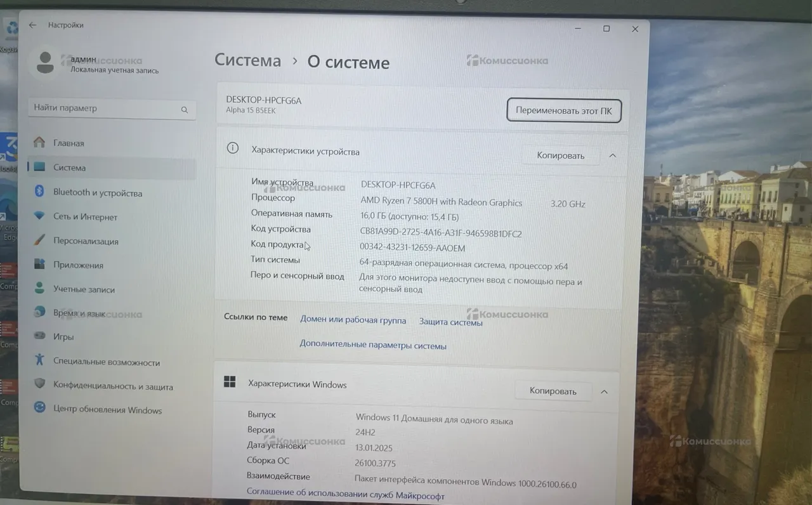812x505 pixels.
Task: Open Соглашение об использовании служб Майкрософт link
Action: 346,494
